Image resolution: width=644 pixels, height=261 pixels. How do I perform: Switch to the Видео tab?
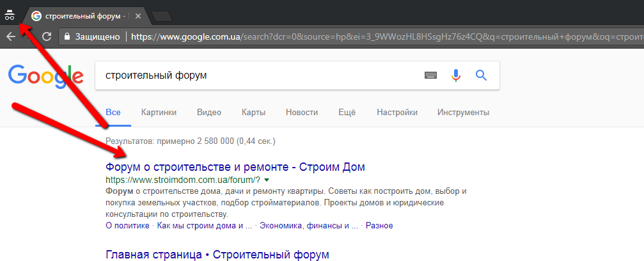click(x=208, y=112)
